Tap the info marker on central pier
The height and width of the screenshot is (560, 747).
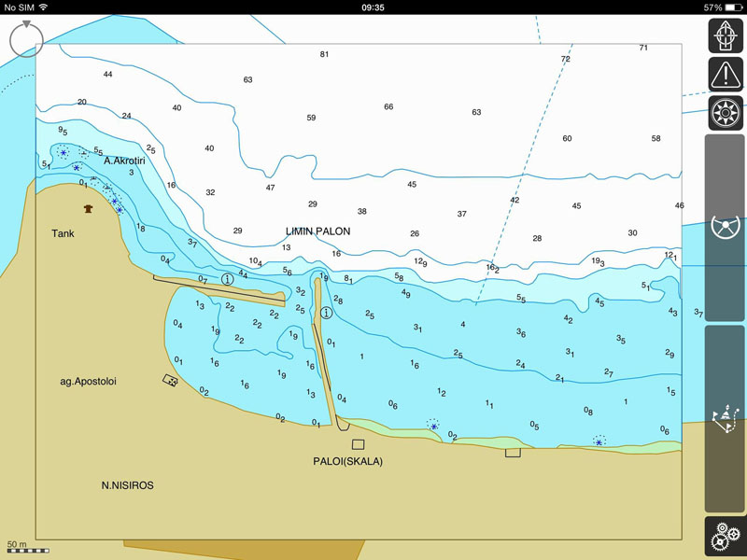pos(327,313)
